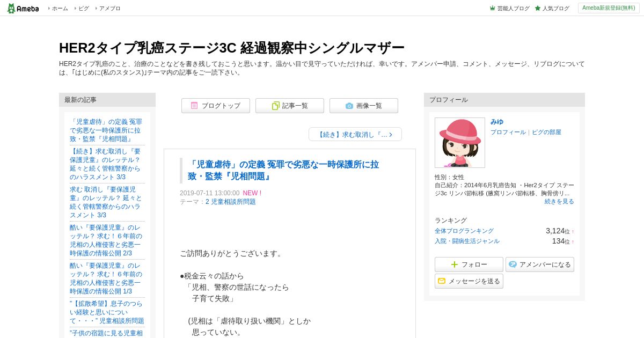Click the Ameba logo icon
Screen dimensions: 644x338
click(23, 8)
